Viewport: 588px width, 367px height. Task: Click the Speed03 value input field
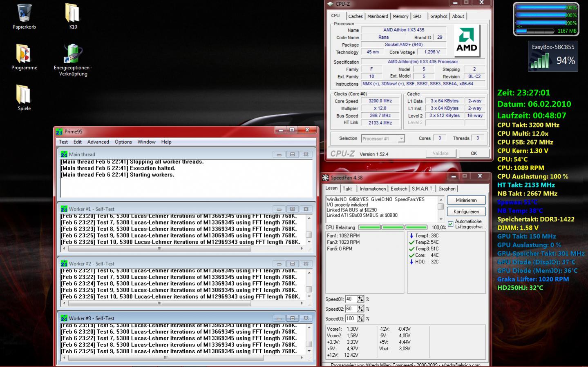(351, 319)
